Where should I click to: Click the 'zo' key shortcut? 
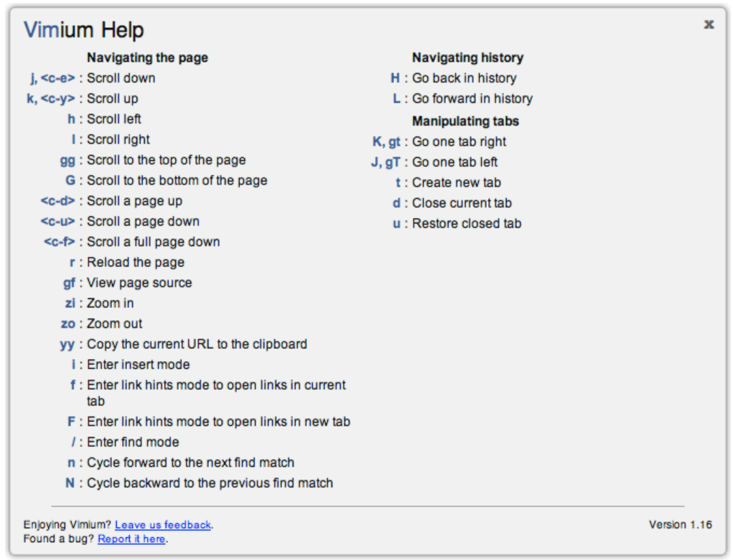pos(68,324)
